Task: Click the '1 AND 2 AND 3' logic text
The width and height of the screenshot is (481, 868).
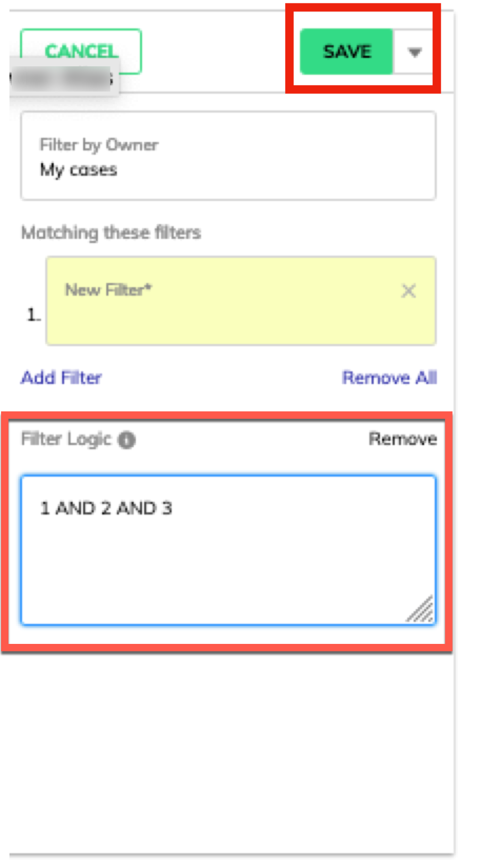Action: pyautogui.click(x=106, y=508)
